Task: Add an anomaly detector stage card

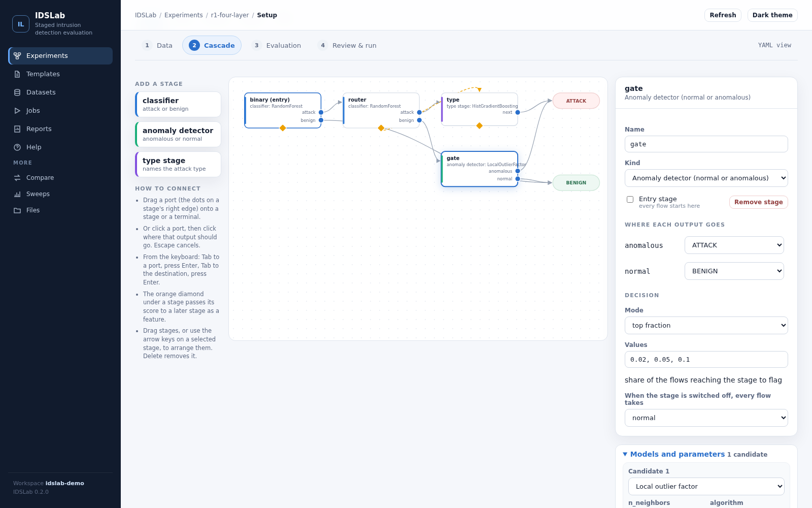Action: (178, 134)
